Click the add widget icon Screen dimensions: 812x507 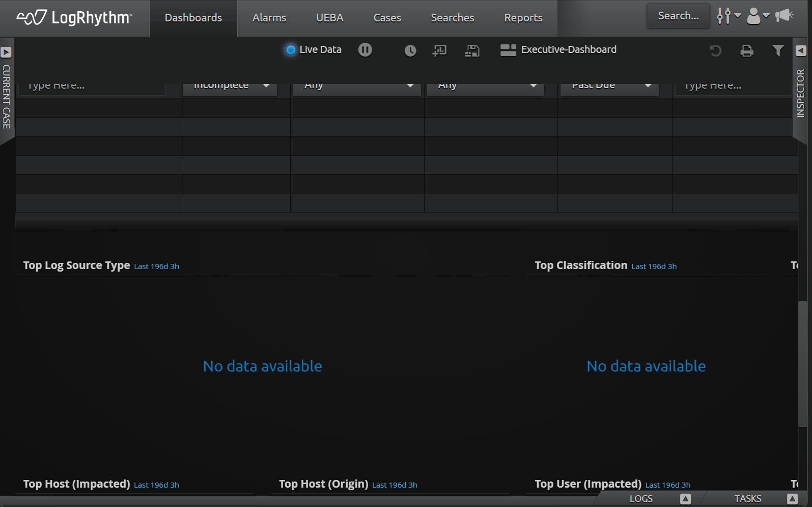[x=439, y=50]
